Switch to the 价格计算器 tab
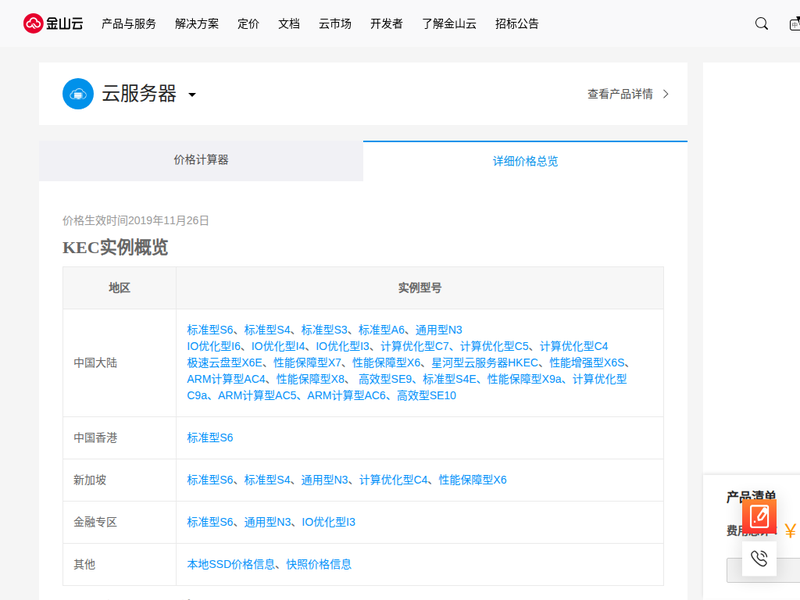This screenshot has height=600, width=800. click(x=201, y=161)
